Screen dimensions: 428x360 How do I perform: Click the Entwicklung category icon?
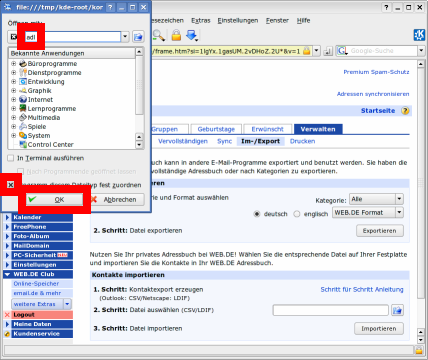(x=23, y=81)
